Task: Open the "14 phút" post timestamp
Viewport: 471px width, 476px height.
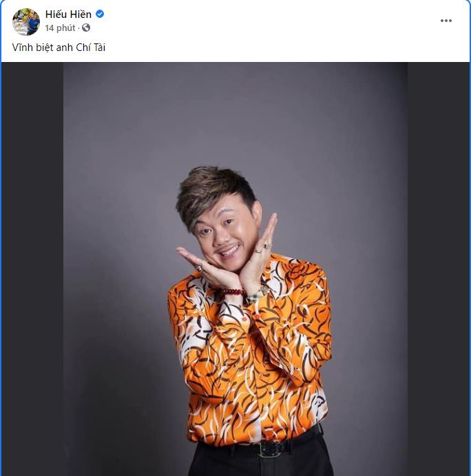Action: pyautogui.click(x=60, y=28)
